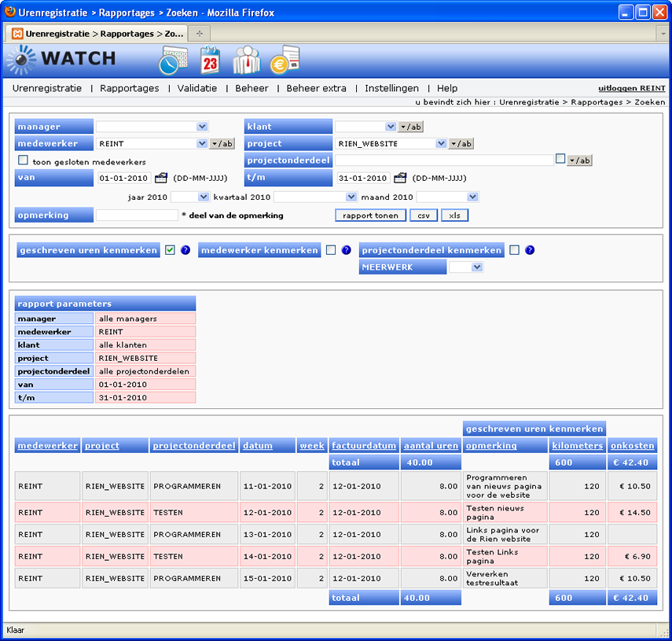
Task: Open help for projectonderdeel kenmerken
Action: [530, 250]
